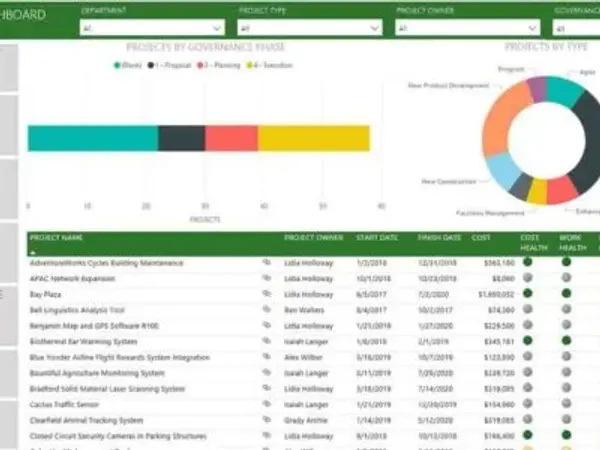Select the yellow Execution segment of the bar
This screenshot has height=450, width=600.
click(313, 138)
